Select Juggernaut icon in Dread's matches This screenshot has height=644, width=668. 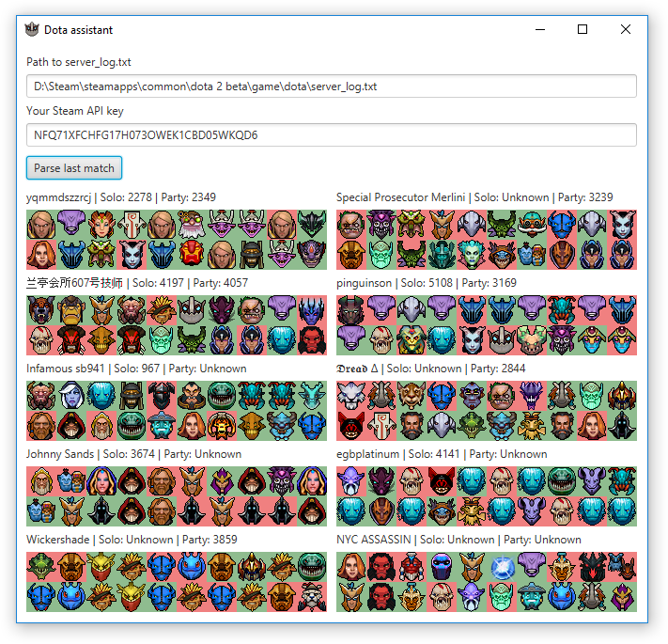coord(381,426)
